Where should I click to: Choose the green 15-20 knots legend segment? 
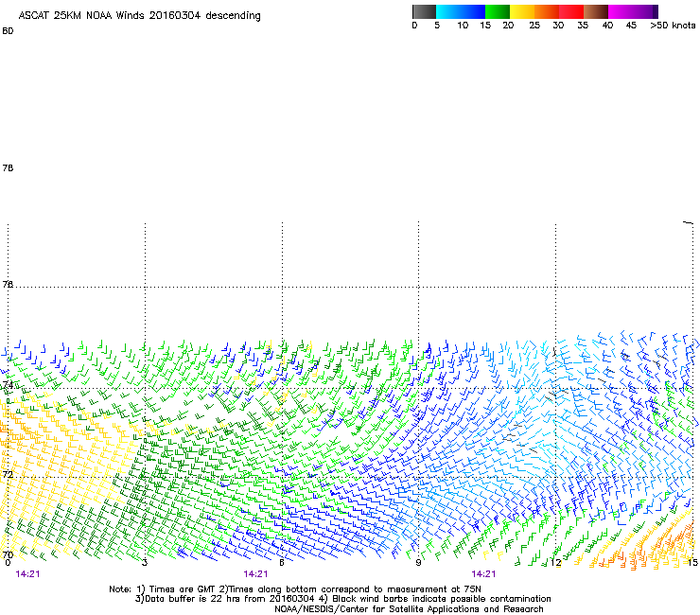[498, 11]
